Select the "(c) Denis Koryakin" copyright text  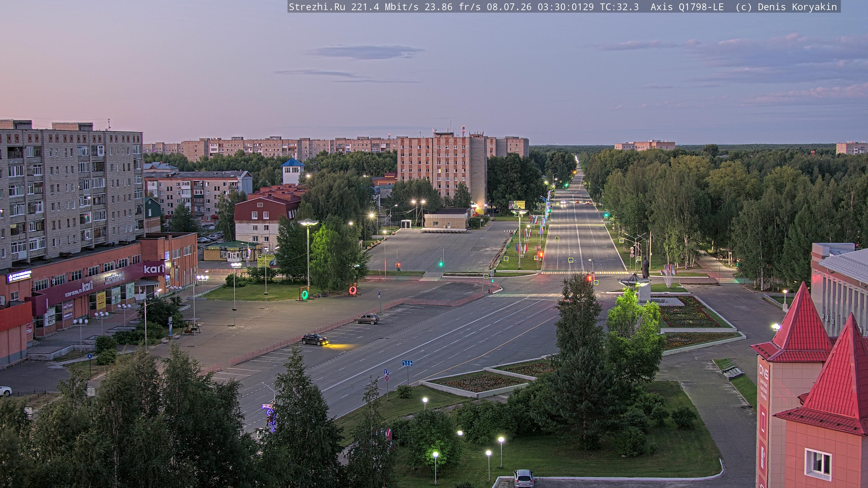tap(786, 7)
